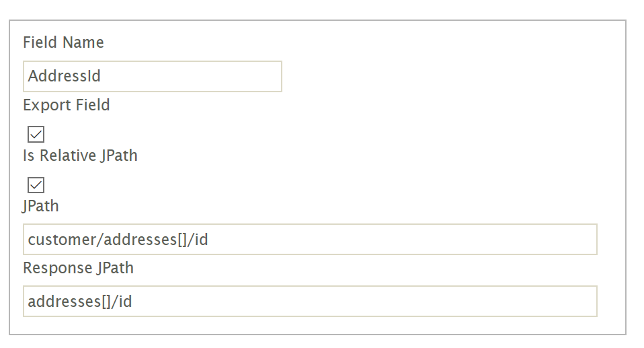Click "addresses[]" inside the JPath value
The image size is (644, 348).
point(138,240)
